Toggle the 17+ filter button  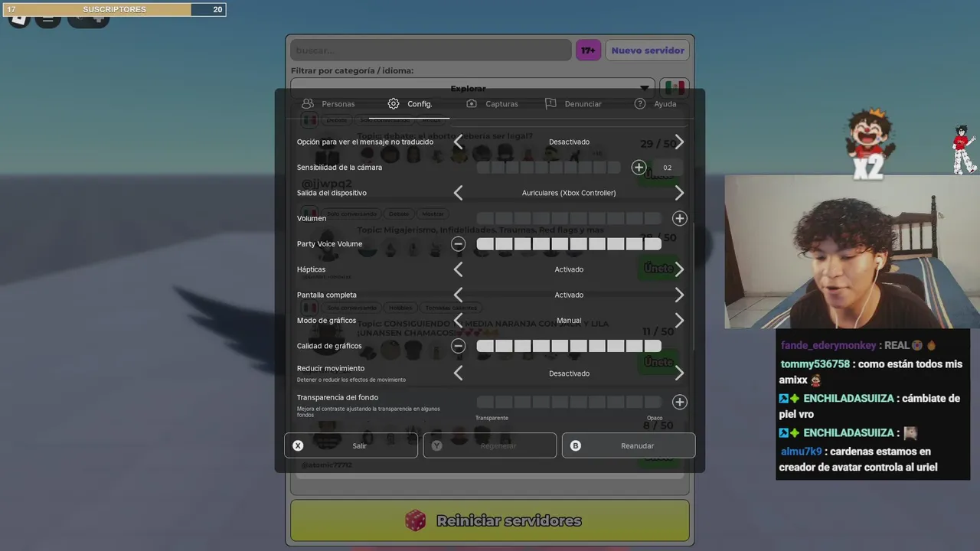[x=588, y=51]
